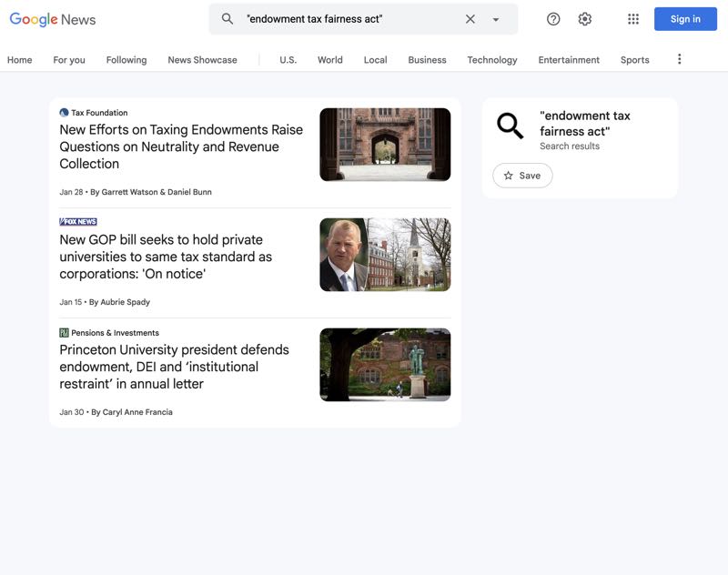This screenshot has width=728, height=575.
Task: Switch to the Business tab
Action: [427, 60]
